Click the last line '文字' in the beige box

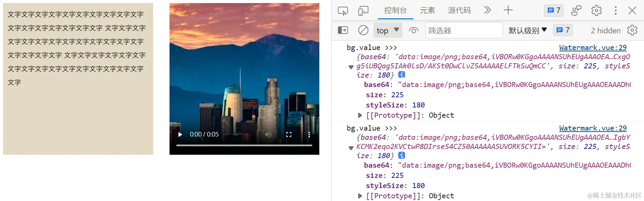point(14,82)
